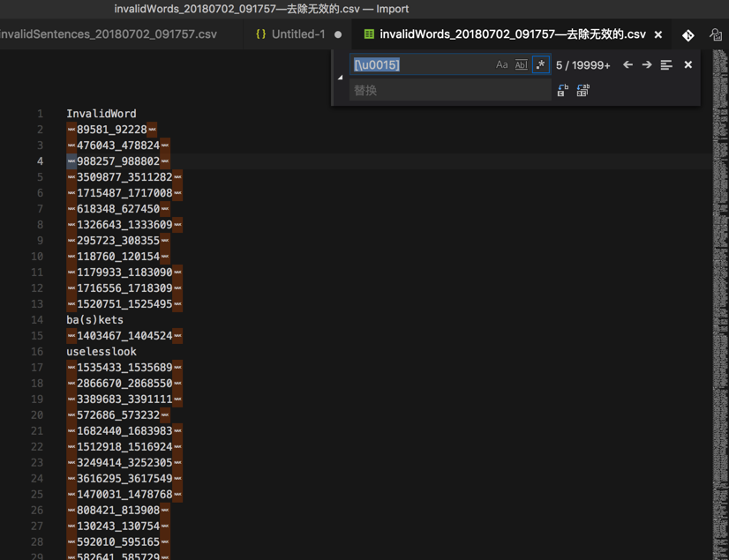Image resolution: width=729 pixels, height=560 pixels.
Task: Click the Replace single occurrence icon
Action: [x=562, y=90]
